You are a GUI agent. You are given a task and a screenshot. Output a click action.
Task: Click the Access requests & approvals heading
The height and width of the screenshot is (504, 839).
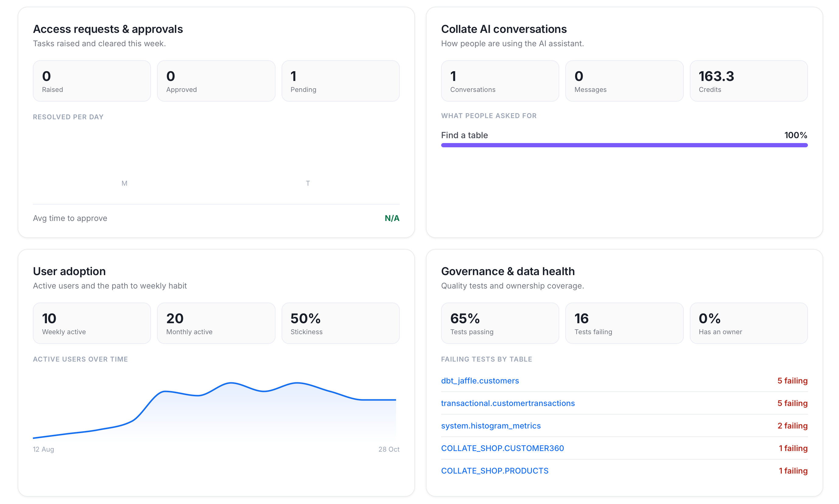(108, 29)
